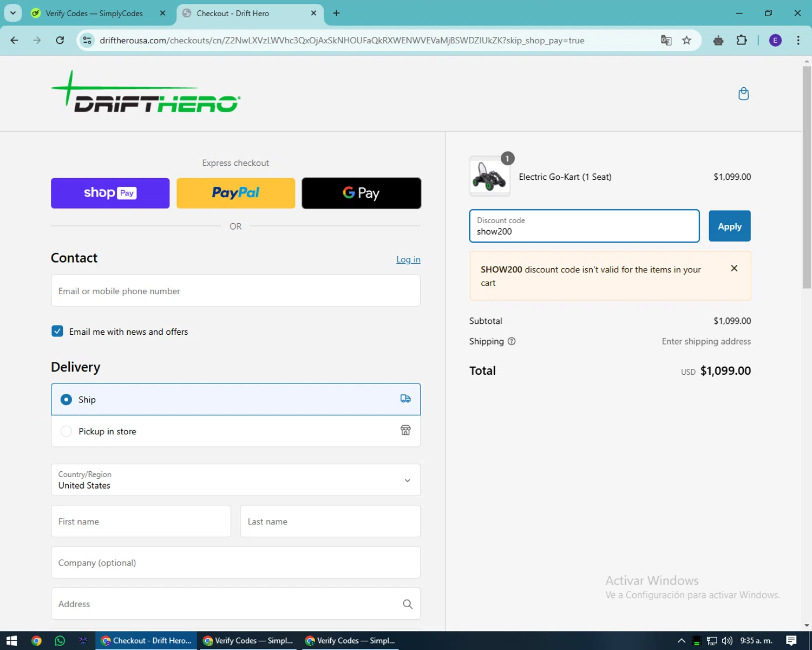Viewport: 812px width, 650px height.
Task: Click the Electric Go-Kart product thumbnail
Action: [x=490, y=176]
